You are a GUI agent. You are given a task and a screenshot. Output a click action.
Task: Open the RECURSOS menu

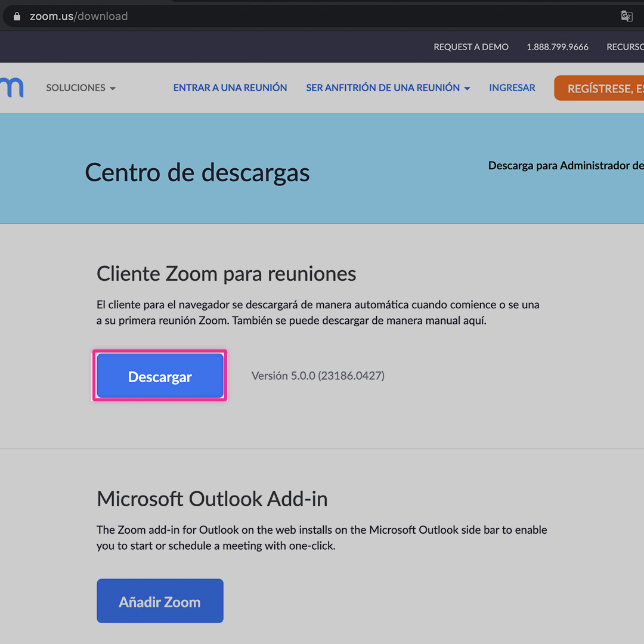(x=625, y=47)
